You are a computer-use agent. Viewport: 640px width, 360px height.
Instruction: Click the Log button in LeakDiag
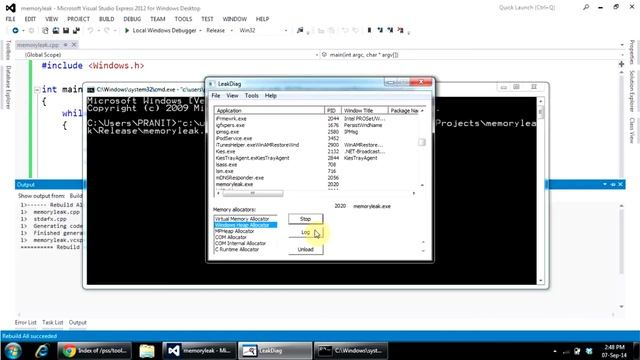click(x=305, y=232)
